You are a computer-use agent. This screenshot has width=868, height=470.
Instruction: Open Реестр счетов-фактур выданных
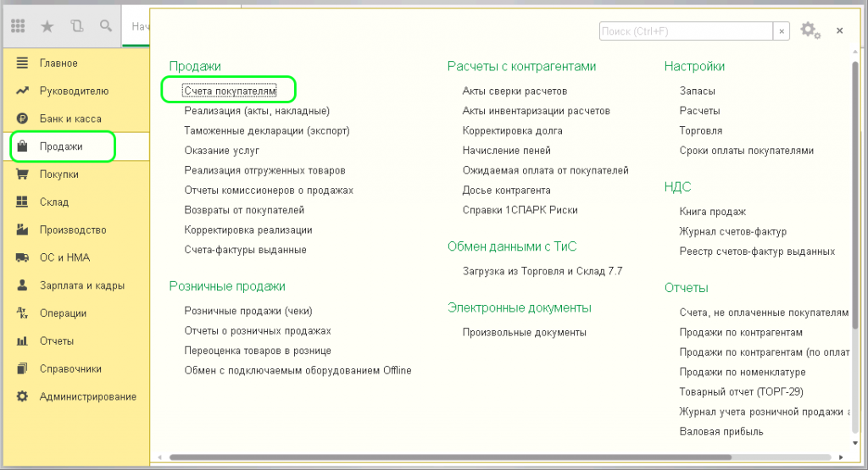[757, 252]
